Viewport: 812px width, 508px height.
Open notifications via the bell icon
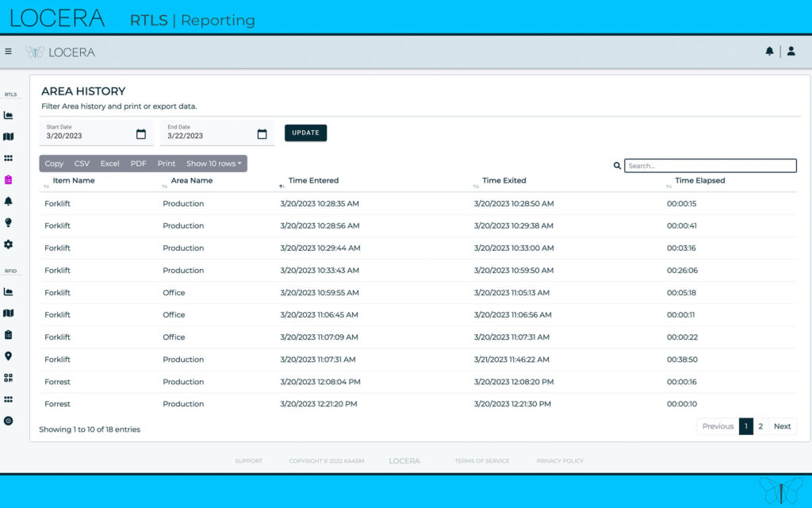click(x=769, y=51)
